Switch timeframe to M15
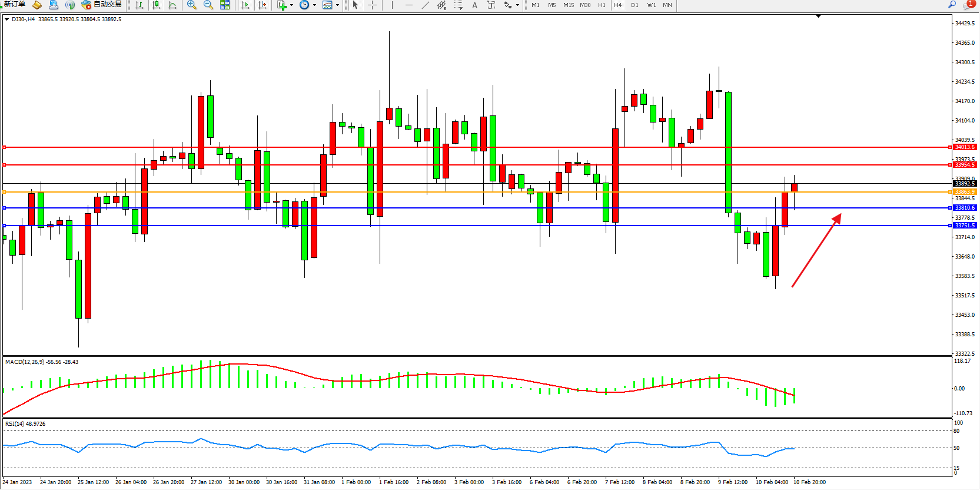Viewport: 980px width, 490px height. click(x=568, y=5)
